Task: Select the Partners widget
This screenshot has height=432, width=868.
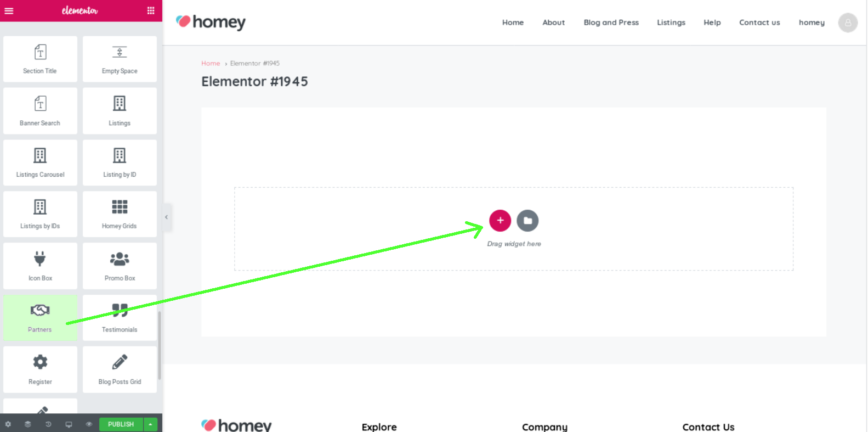Action: point(40,318)
